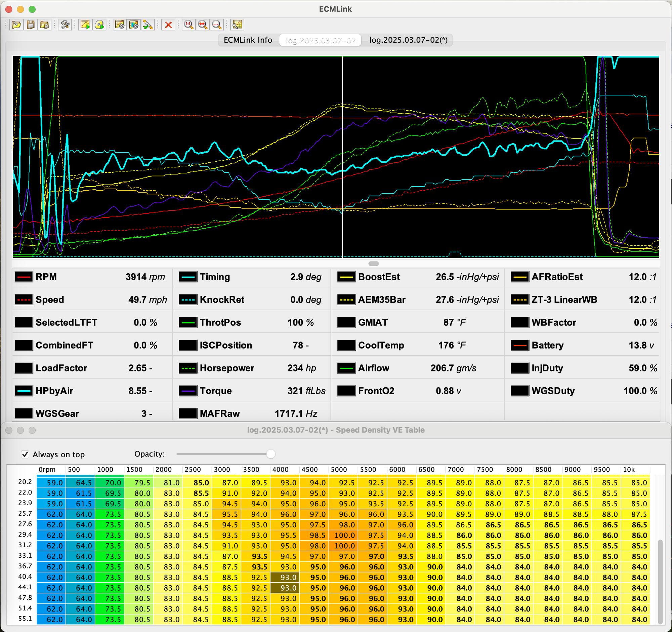Image resolution: width=672 pixels, height=632 pixels.
Task: Click the LoadFactor black swatch
Action: (x=24, y=368)
